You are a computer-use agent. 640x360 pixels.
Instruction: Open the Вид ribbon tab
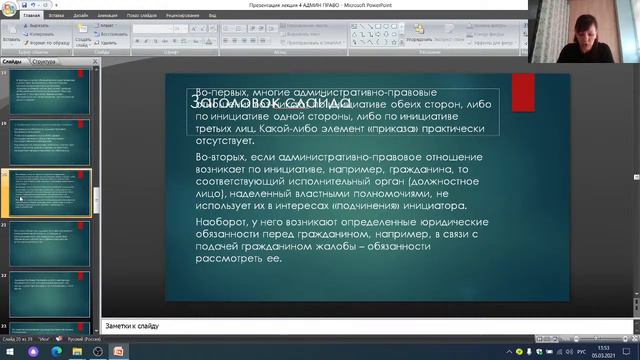click(x=212, y=15)
